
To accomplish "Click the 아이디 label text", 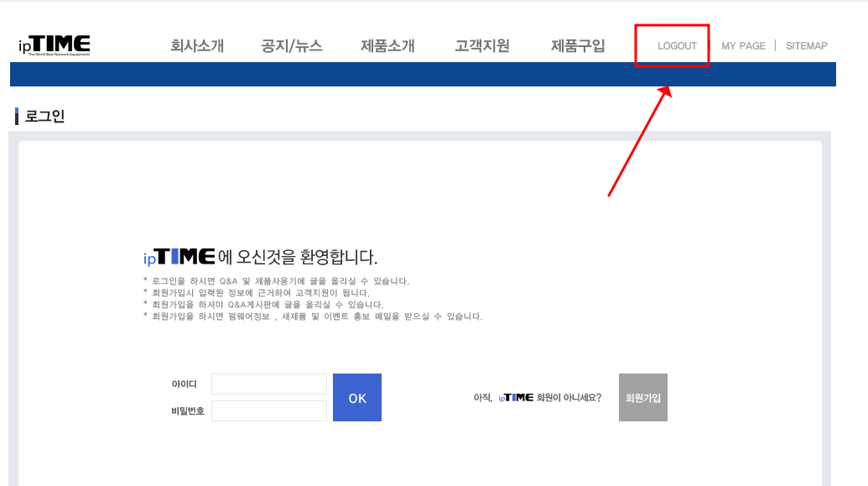I will [x=185, y=384].
